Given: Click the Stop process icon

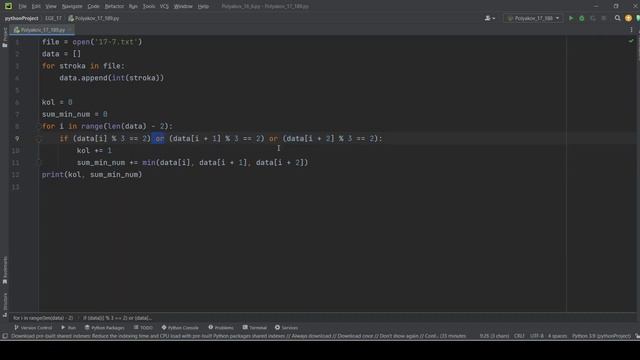Looking at the screenshot, I should coord(604,18).
